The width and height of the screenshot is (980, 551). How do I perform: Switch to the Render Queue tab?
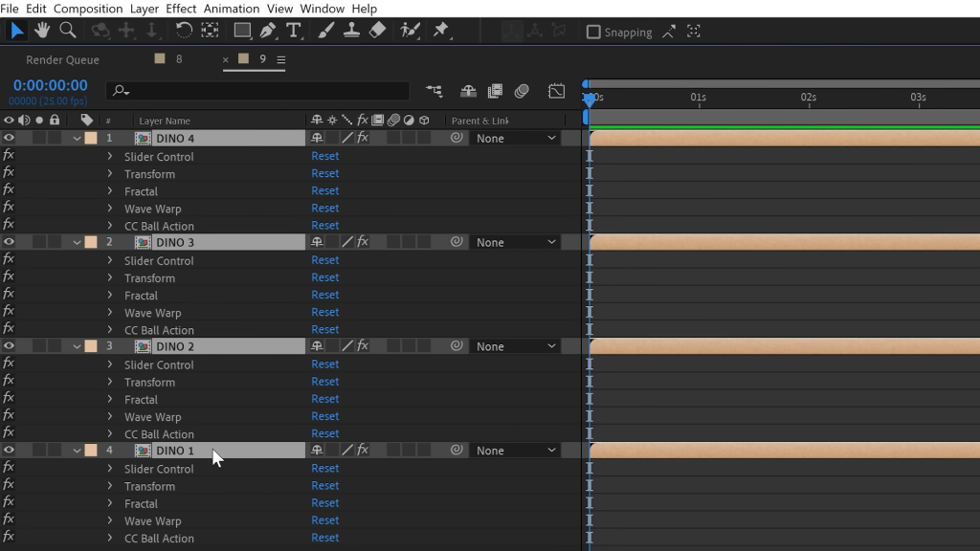[x=62, y=60]
